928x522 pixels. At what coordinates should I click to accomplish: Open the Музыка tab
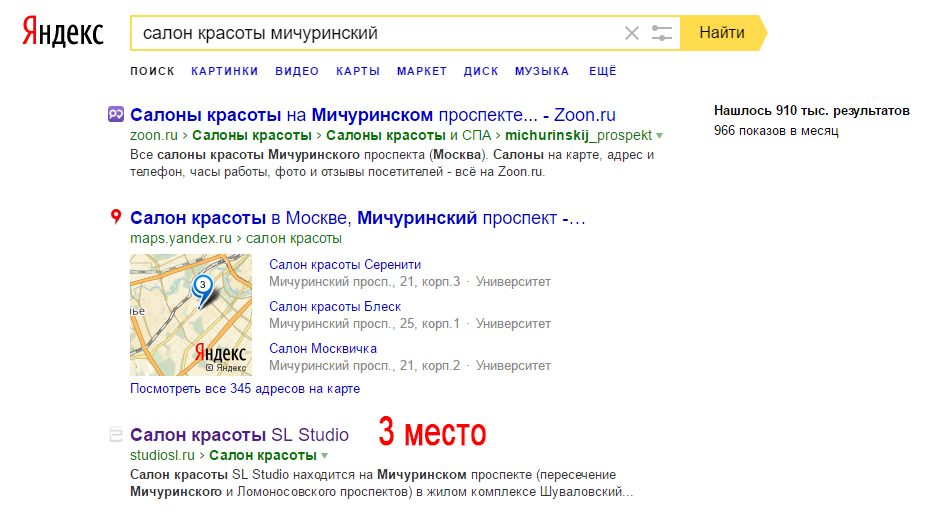[542, 71]
